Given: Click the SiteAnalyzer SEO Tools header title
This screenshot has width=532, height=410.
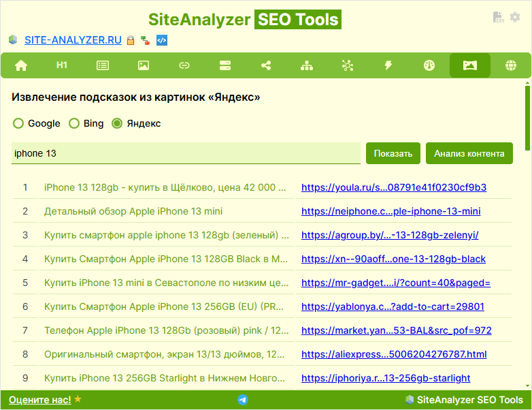Looking at the screenshot, I should [x=245, y=19].
